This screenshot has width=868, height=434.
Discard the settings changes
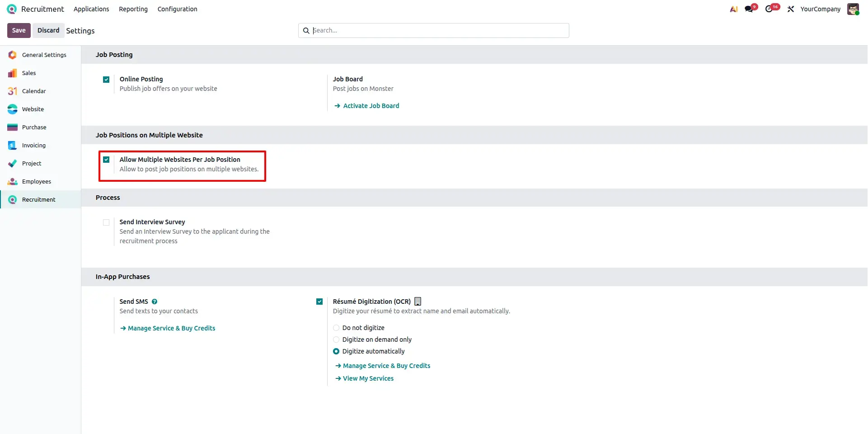coord(48,30)
